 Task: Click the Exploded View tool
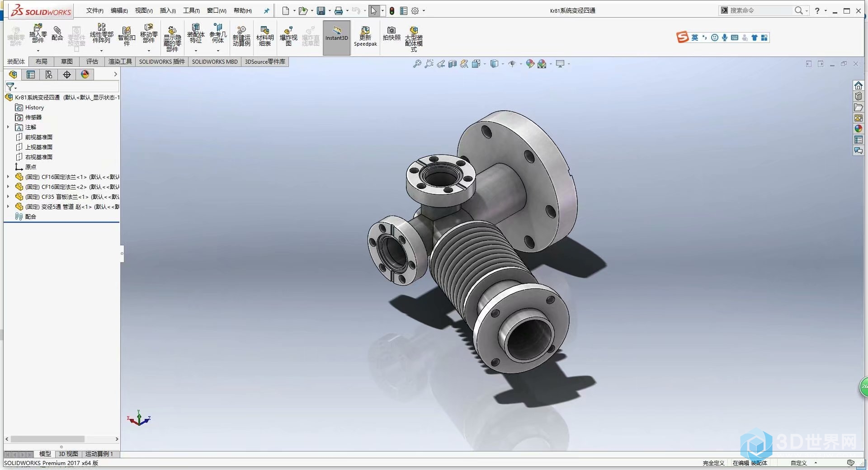(288, 36)
